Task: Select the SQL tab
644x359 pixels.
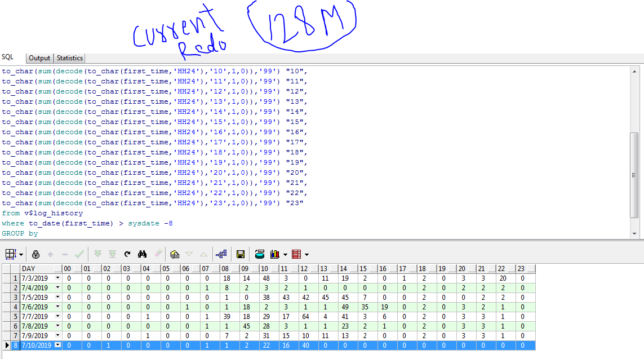Action: coord(8,57)
